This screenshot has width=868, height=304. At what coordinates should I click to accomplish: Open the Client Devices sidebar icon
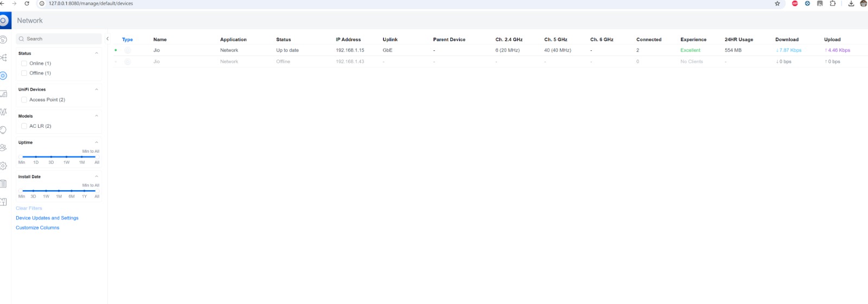3,94
